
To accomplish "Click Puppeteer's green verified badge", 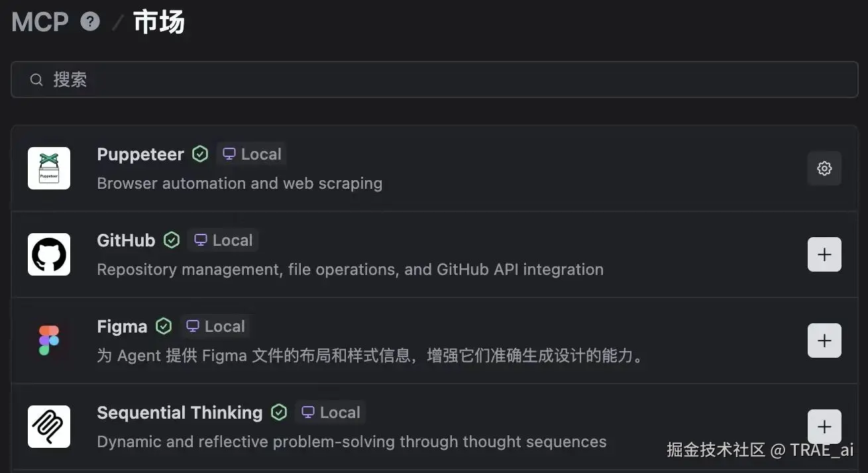I will 200,154.
